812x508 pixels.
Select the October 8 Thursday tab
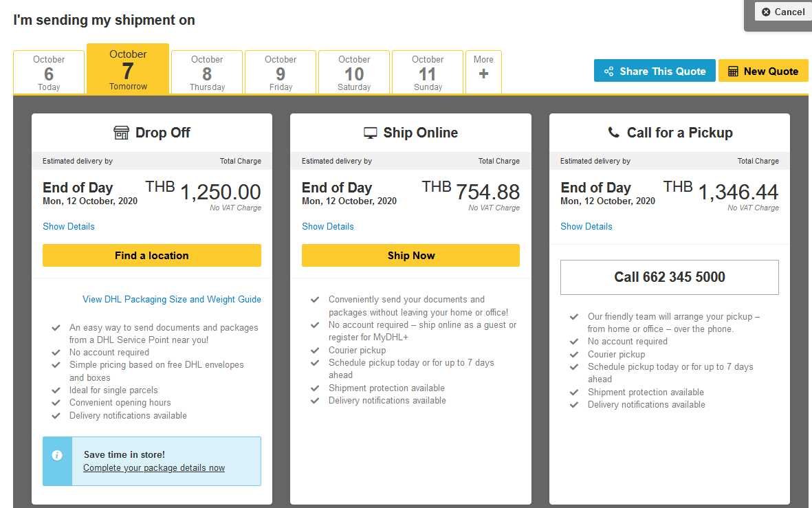(207, 72)
